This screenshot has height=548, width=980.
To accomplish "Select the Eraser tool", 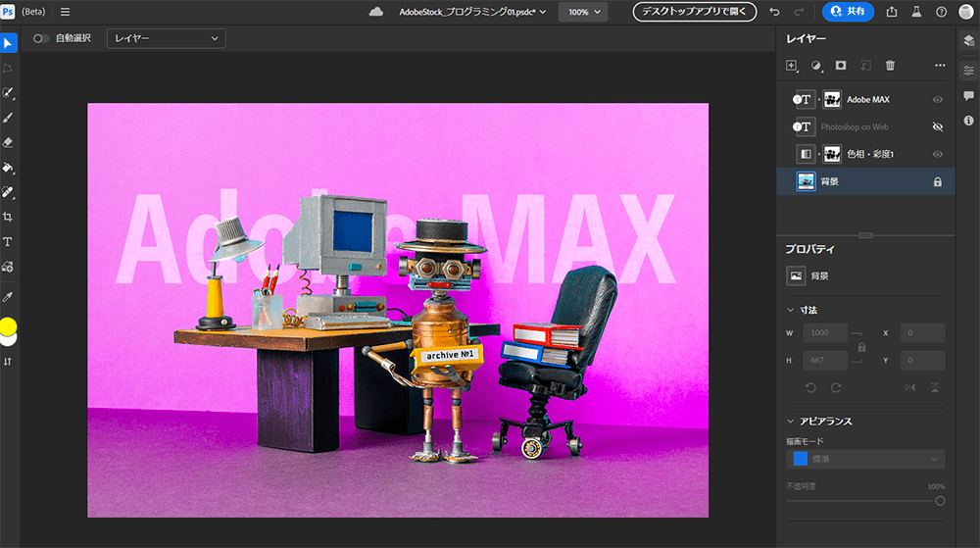I will (8, 142).
